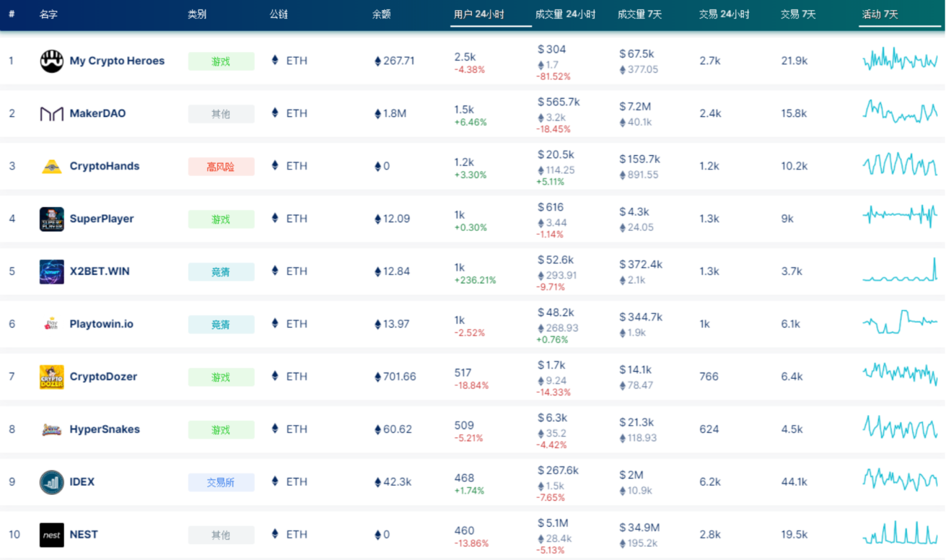Click the activity sparkline for X2BET.WIN
Screen dimensions: 946x560
(900, 271)
